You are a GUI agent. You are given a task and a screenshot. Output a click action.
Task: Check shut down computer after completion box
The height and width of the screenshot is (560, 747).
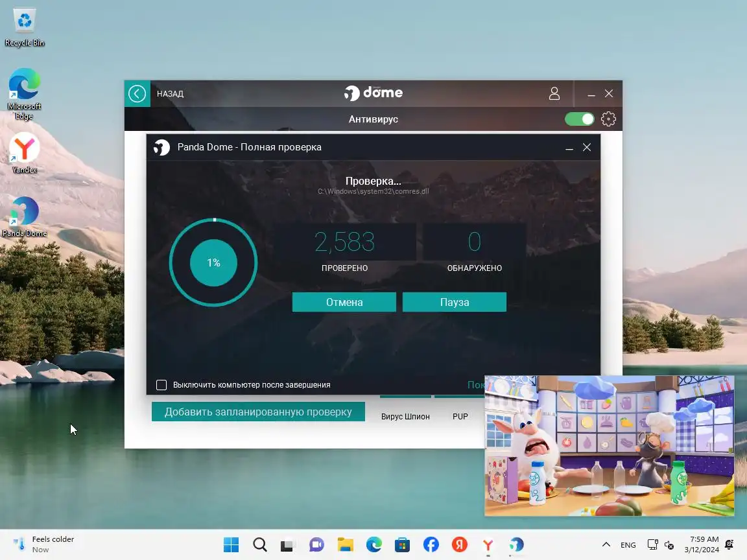click(161, 385)
